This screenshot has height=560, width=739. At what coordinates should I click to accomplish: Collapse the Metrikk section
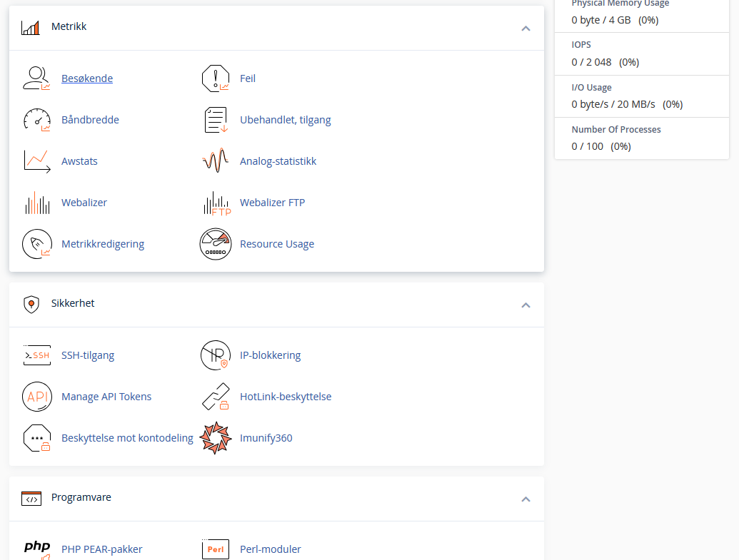(x=526, y=29)
